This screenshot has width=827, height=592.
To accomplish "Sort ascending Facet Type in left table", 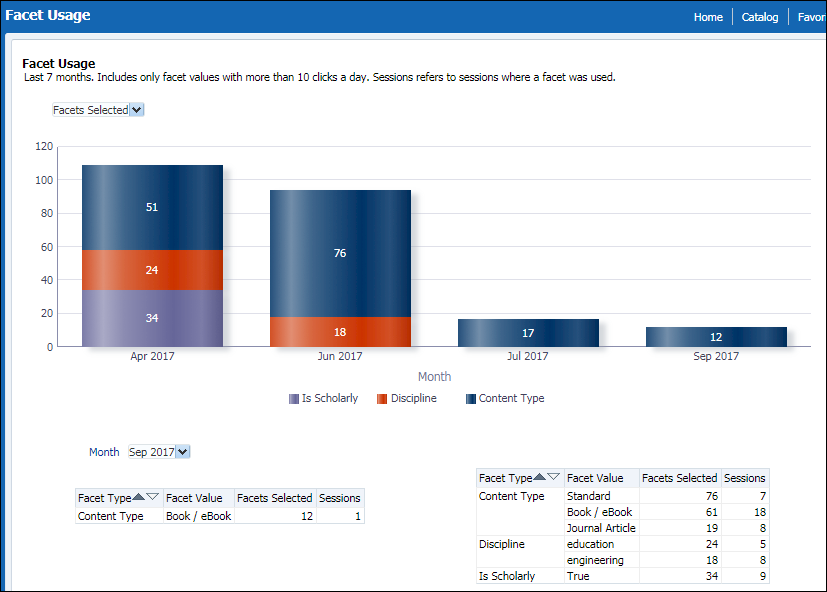I will coord(138,497).
